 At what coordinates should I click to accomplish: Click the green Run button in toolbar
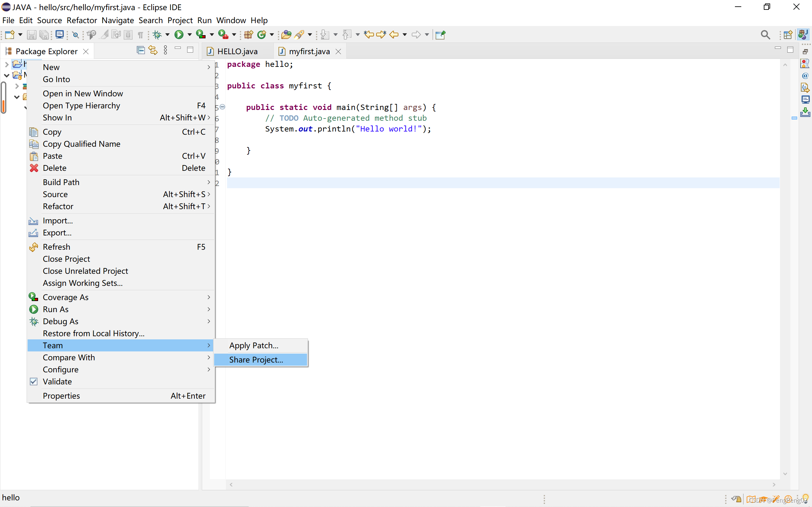pos(179,35)
